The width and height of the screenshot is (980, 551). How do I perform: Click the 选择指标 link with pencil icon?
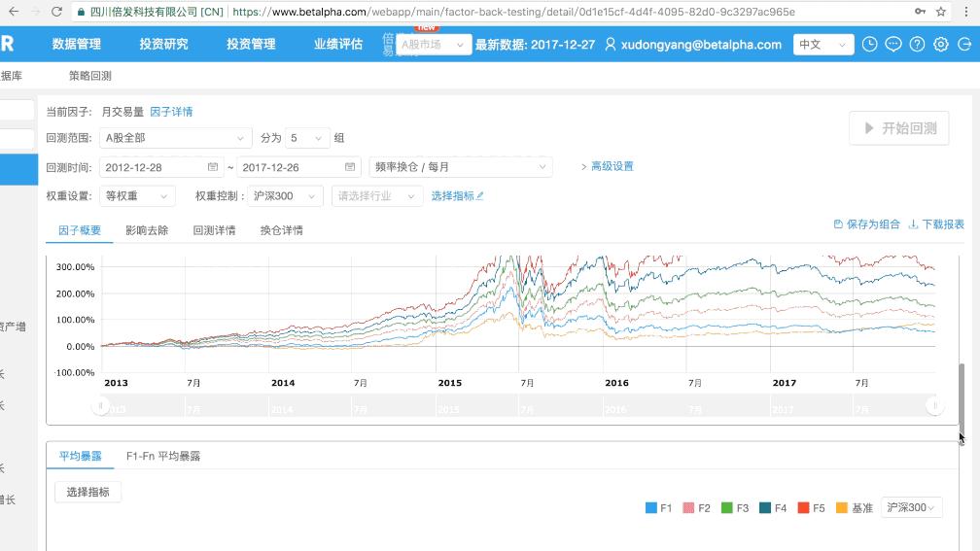[458, 196]
